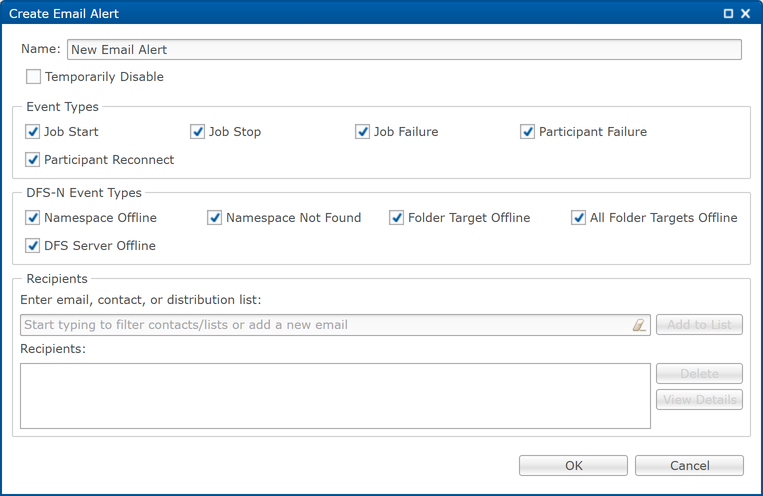The width and height of the screenshot is (763, 496).
Task: Click the Name input field
Action: pos(404,50)
